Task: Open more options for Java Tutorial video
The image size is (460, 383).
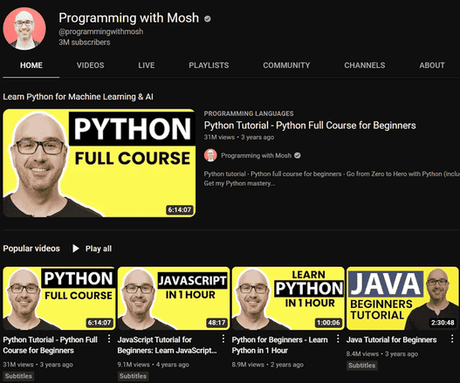Action: [452, 339]
